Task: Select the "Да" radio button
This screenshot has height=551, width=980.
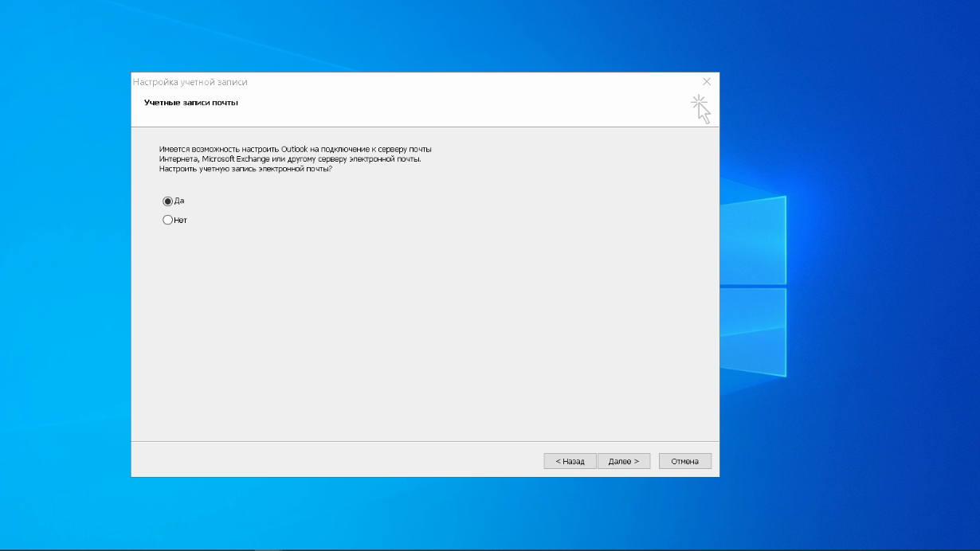Action: click(x=167, y=201)
